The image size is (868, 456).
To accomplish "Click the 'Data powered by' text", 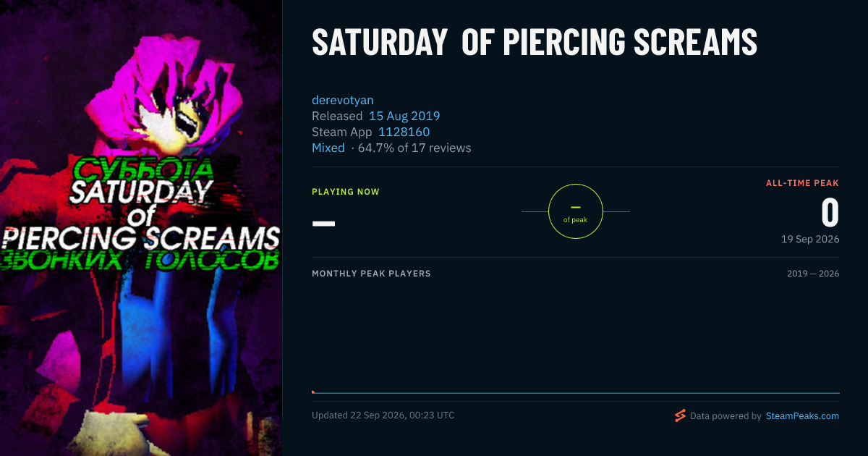I will [x=726, y=416].
